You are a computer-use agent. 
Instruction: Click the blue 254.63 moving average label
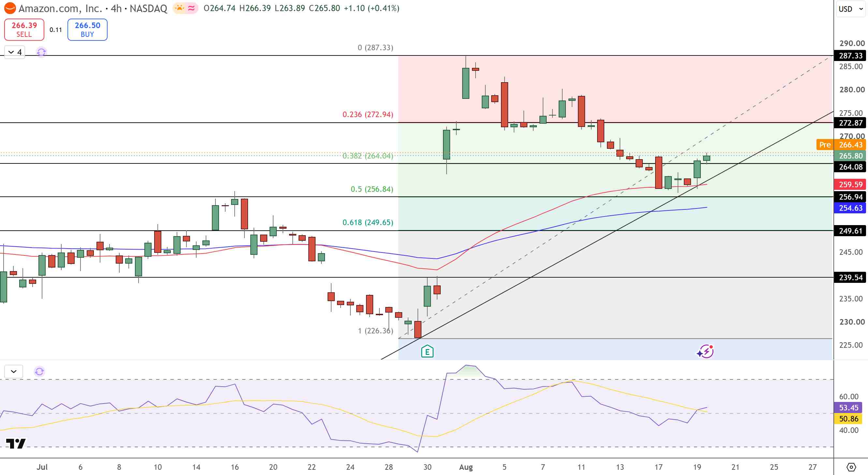[x=850, y=208]
